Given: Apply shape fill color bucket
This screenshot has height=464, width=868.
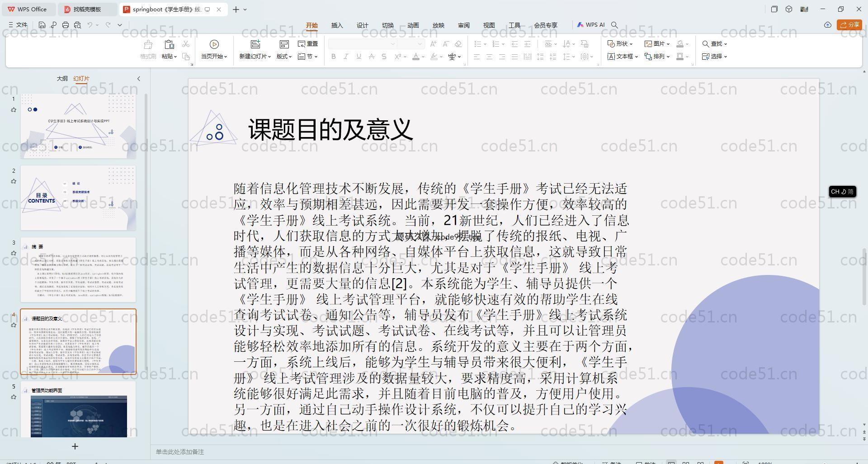Looking at the screenshot, I should 679,44.
